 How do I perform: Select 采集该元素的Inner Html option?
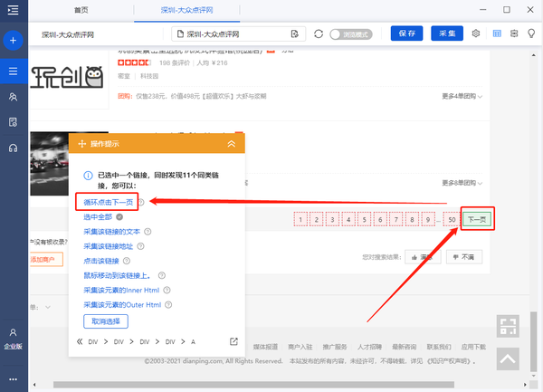point(121,291)
